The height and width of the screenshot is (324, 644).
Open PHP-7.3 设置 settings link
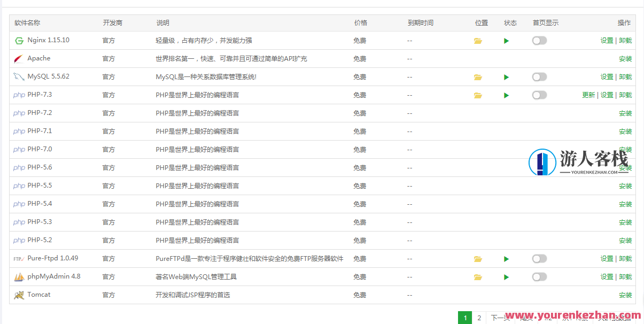(x=607, y=95)
